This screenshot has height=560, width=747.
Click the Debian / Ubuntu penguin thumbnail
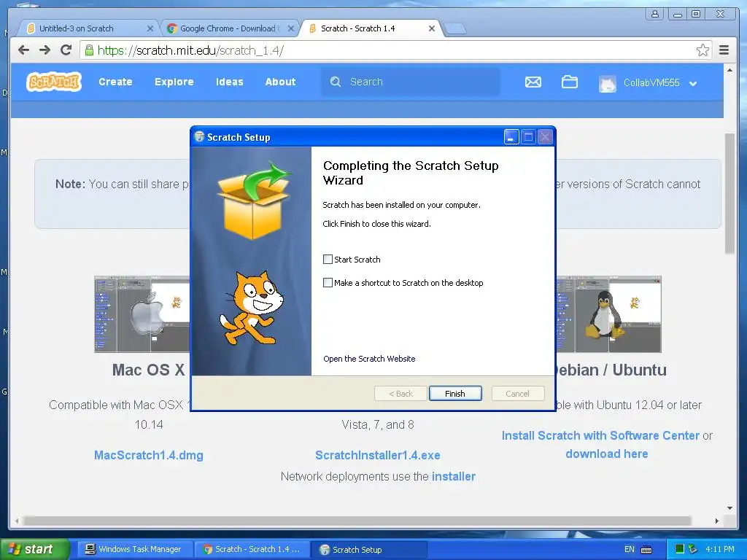[x=609, y=314]
